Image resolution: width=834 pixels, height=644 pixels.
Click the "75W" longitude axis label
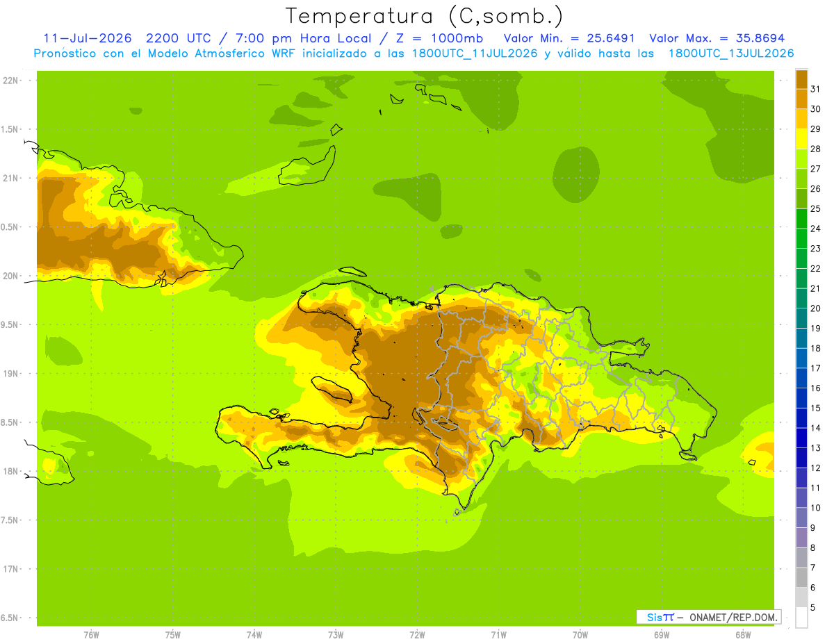(173, 635)
